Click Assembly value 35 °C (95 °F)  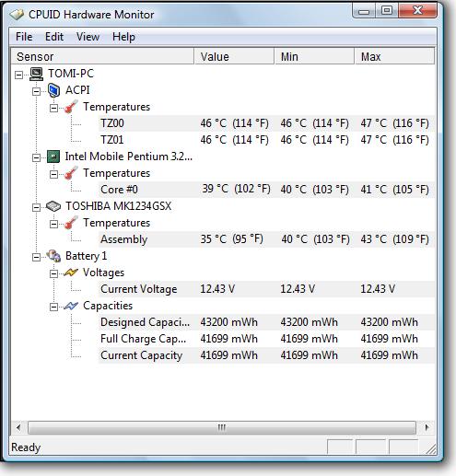pyautogui.click(x=232, y=239)
